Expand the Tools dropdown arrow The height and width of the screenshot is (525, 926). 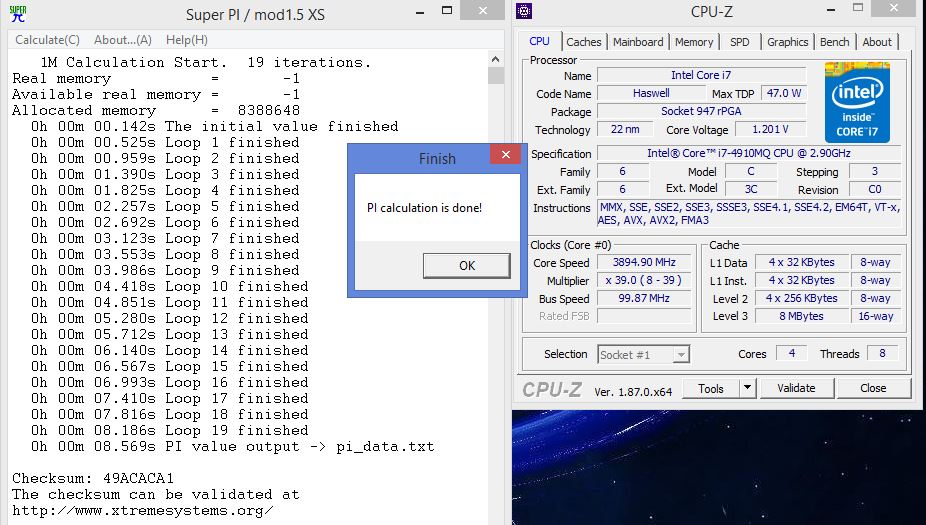tap(747, 389)
